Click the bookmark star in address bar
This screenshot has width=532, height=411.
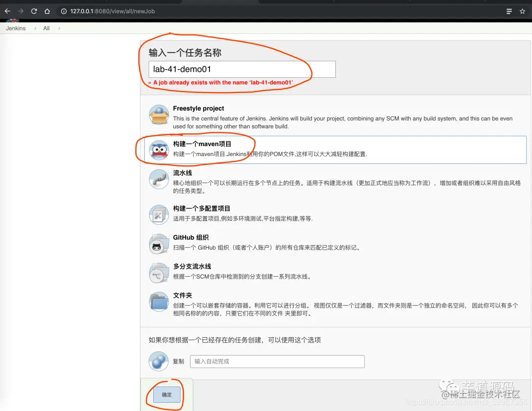coord(522,11)
